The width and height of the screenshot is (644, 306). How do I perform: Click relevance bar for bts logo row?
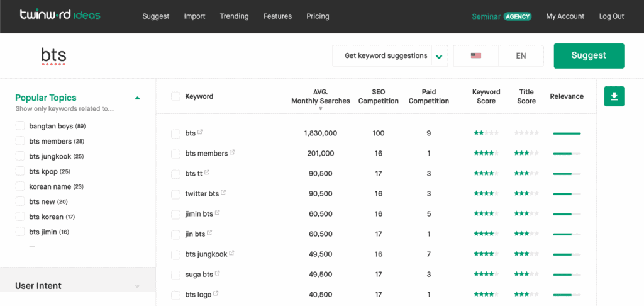click(x=567, y=295)
